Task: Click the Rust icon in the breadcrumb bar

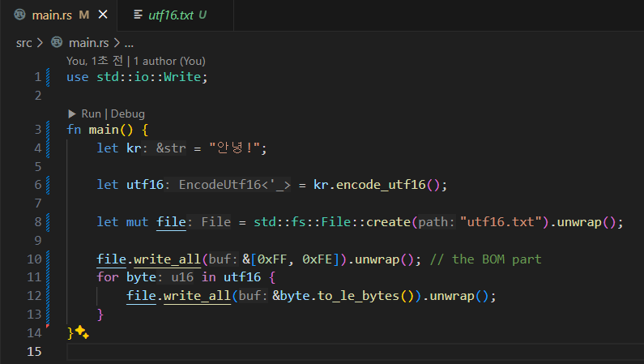Action: coord(57,42)
